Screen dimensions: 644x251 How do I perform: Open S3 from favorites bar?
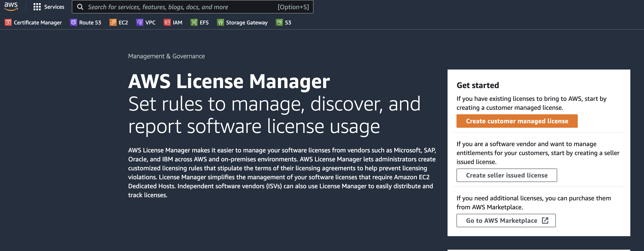pos(288,23)
